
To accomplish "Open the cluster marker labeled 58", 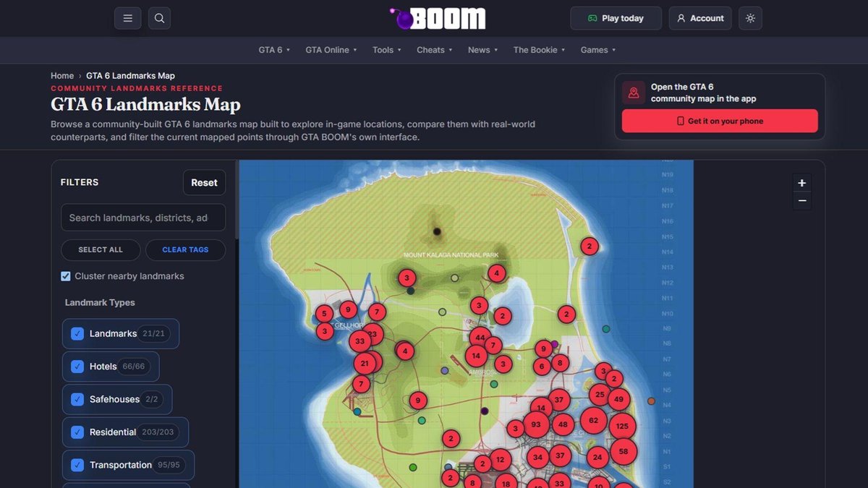I will (x=624, y=451).
